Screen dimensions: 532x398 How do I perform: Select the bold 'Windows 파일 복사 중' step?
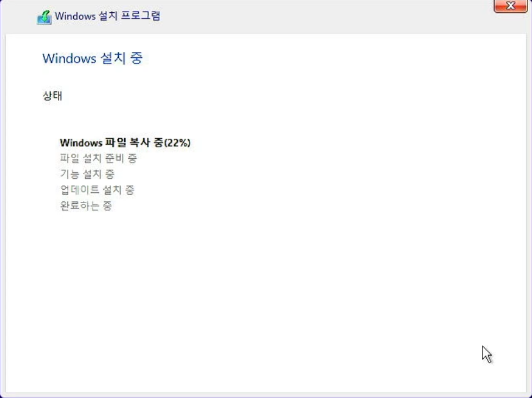[x=112, y=143]
